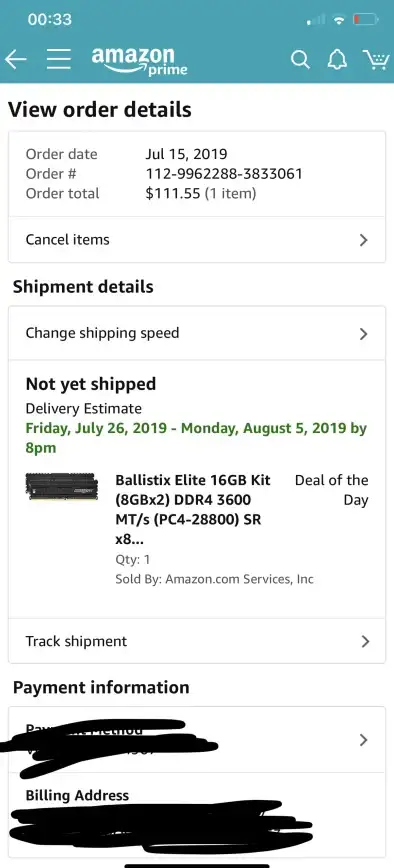Tap the Billing Address section
Viewport: 394px width, 868px height.
point(197,815)
